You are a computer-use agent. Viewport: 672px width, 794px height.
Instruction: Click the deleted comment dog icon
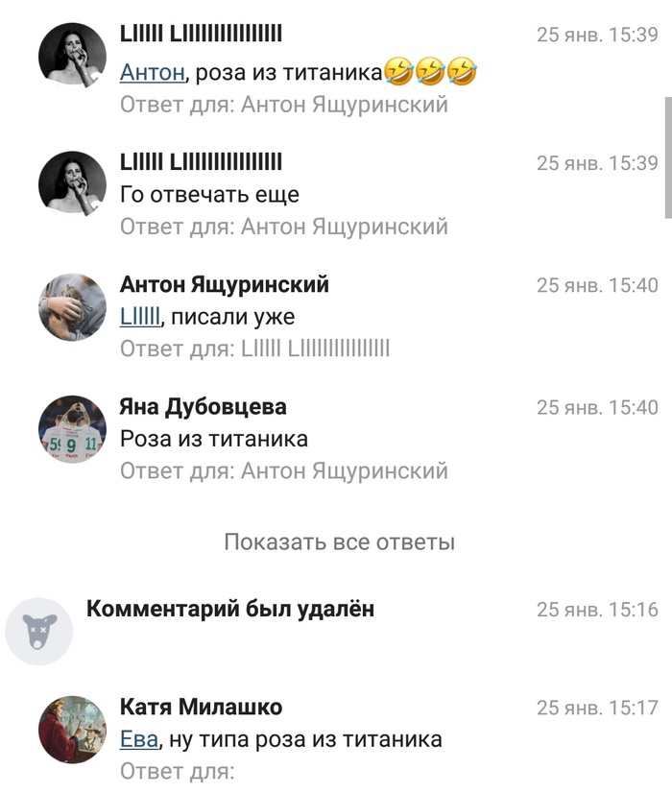coord(39,631)
